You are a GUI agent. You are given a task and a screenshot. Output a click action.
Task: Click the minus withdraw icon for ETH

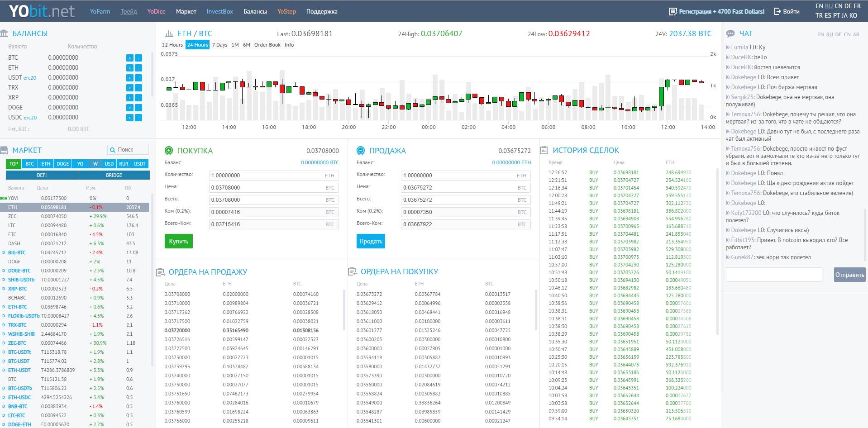point(138,68)
